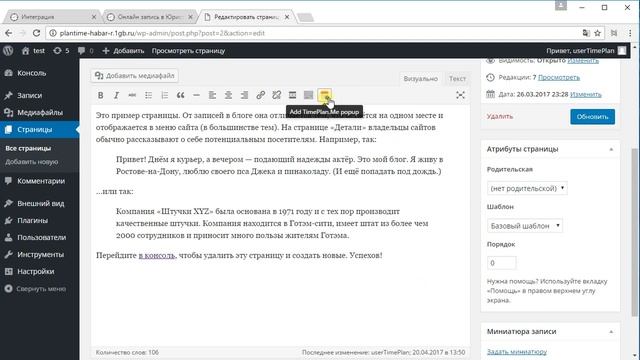640x360 pixels.
Task: Click Изменить link next to date
Action: tap(586, 94)
